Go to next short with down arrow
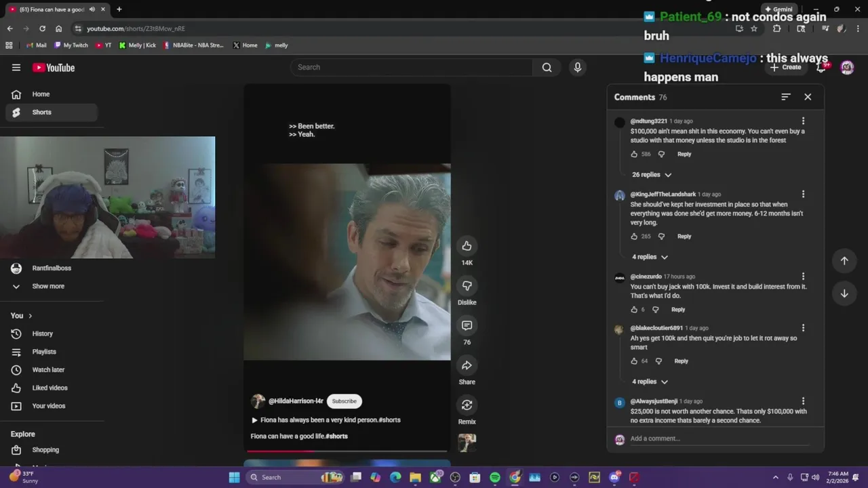 [x=844, y=293]
